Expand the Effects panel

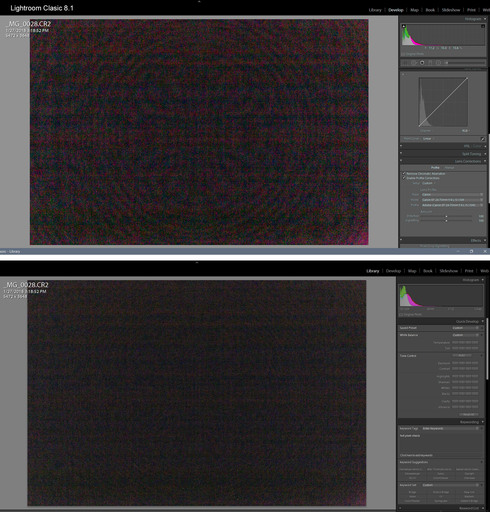(x=485, y=240)
